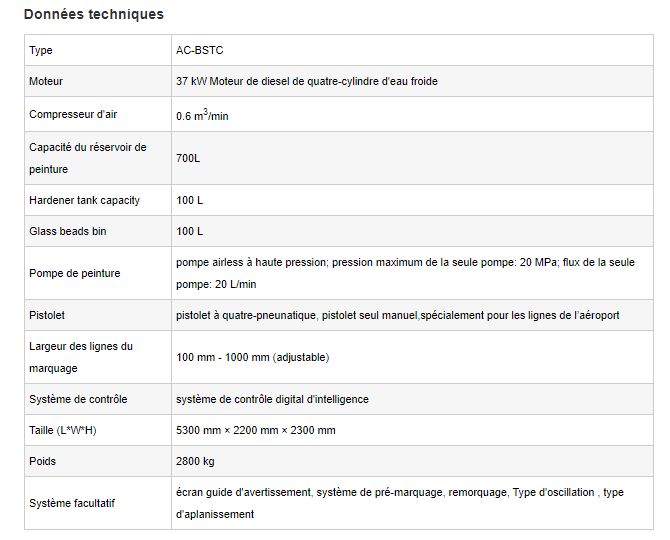Click the "Hardener tank capacity" label

pos(84,200)
